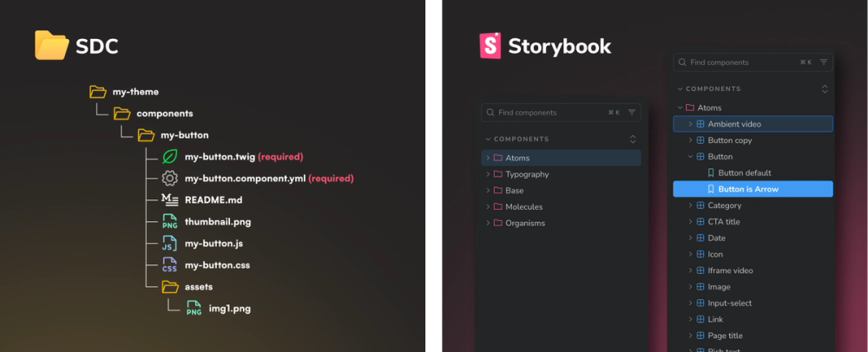
Task: Click the pink Storybook logo icon
Action: [490, 46]
